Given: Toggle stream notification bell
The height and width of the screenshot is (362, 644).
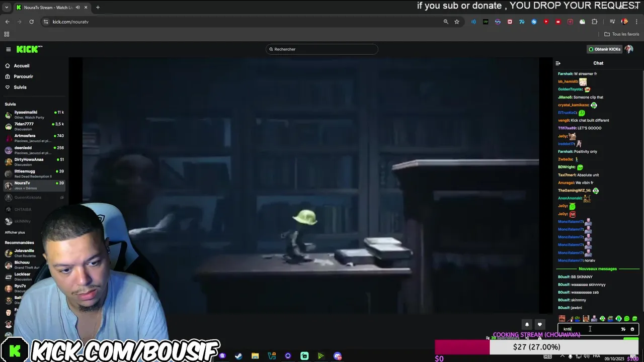Looking at the screenshot, I should coord(527,325).
